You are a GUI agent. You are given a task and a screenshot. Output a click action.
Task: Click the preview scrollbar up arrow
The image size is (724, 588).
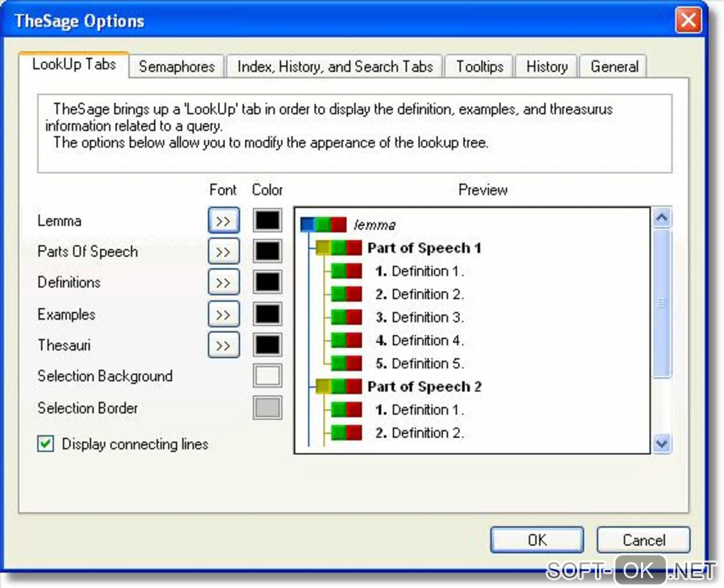pyautogui.click(x=662, y=217)
